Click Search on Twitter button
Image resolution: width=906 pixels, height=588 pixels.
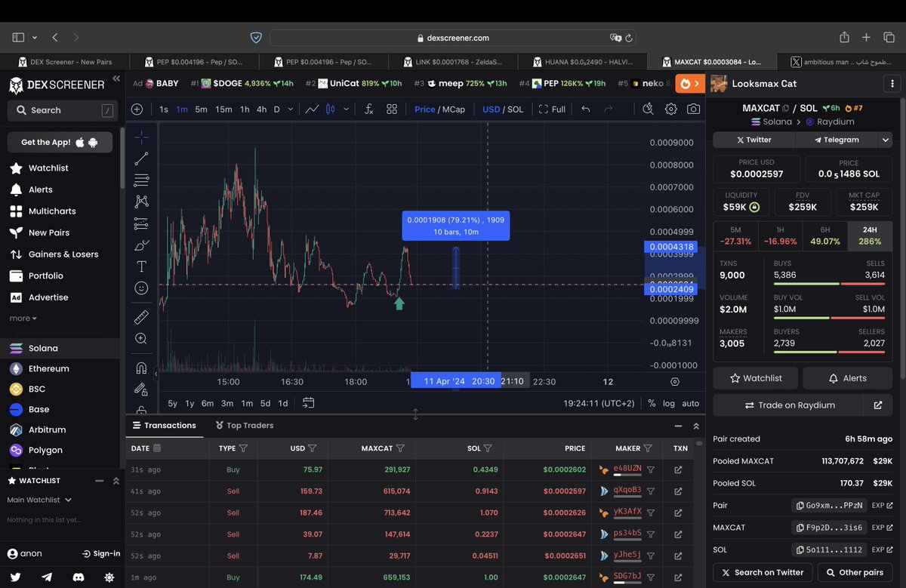pos(763,572)
